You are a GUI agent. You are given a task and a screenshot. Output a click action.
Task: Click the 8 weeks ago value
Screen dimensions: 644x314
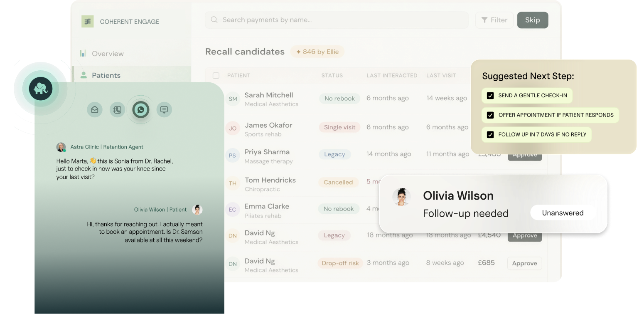tap(445, 263)
